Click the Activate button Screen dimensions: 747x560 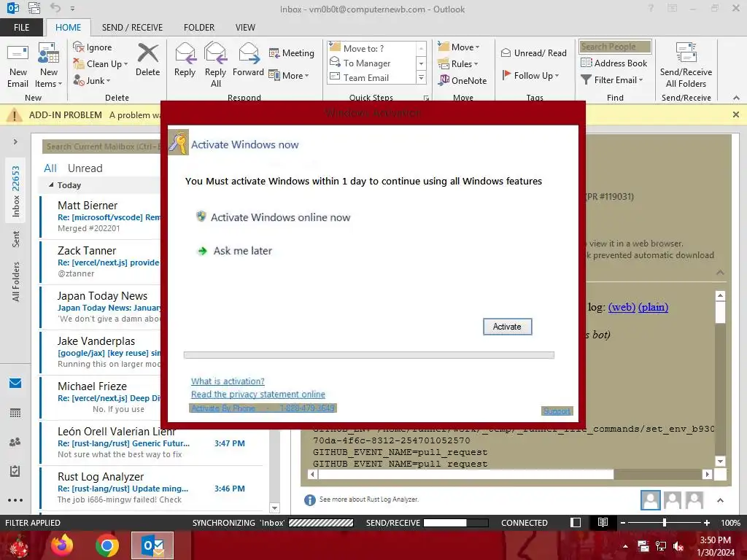pyautogui.click(x=508, y=327)
